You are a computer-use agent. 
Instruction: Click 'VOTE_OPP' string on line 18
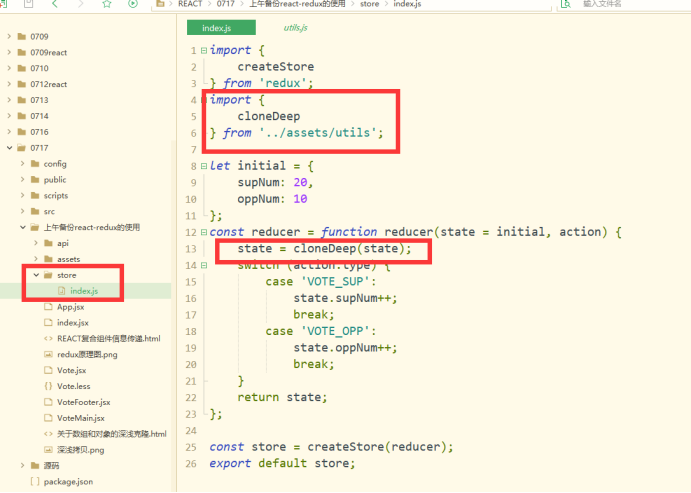tap(334, 331)
